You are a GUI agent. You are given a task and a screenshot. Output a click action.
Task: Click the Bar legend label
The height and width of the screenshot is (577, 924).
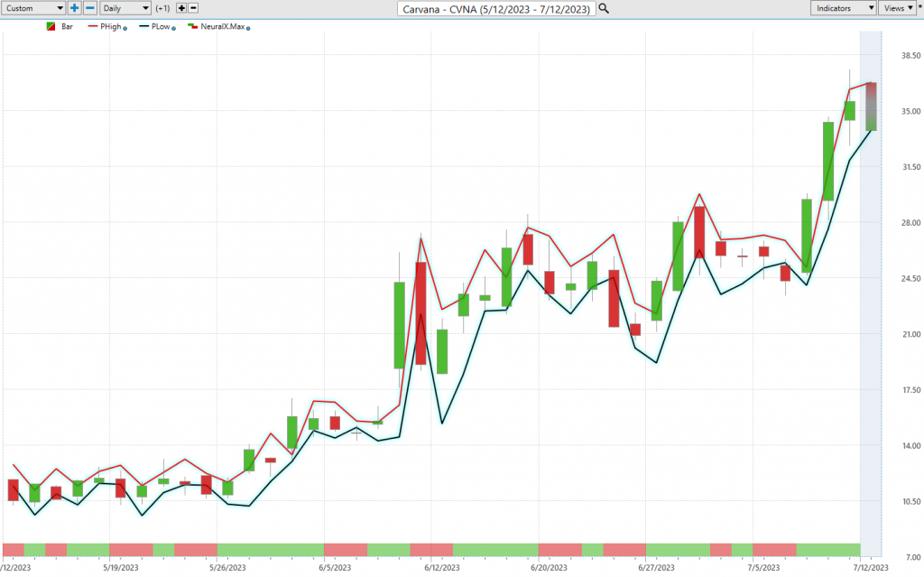pyautogui.click(x=67, y=26)
